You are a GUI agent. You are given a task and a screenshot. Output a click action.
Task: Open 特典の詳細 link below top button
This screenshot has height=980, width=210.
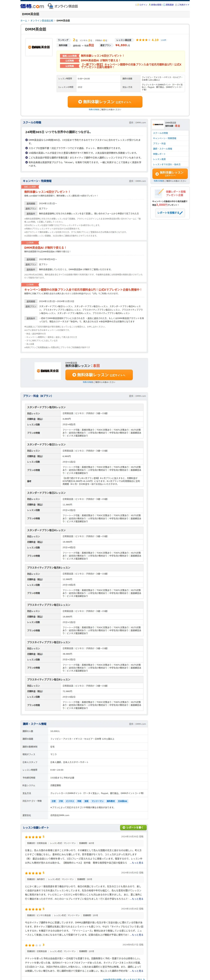pos(93,110)
